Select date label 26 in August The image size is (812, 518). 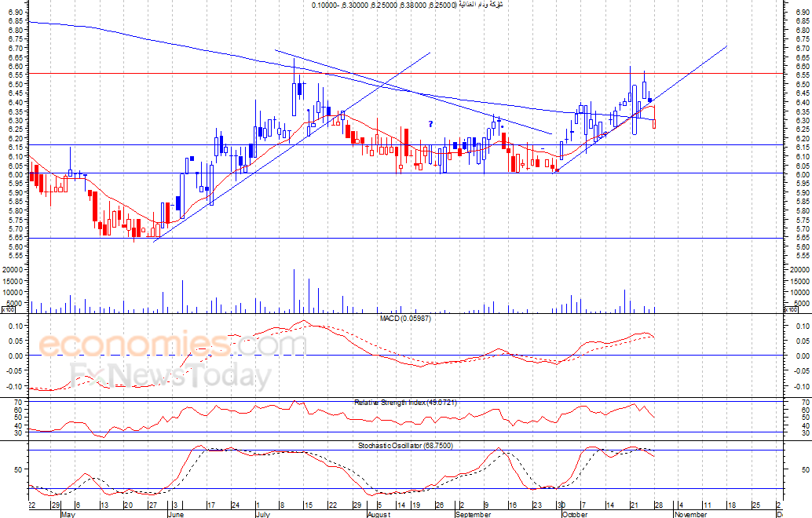439,505
